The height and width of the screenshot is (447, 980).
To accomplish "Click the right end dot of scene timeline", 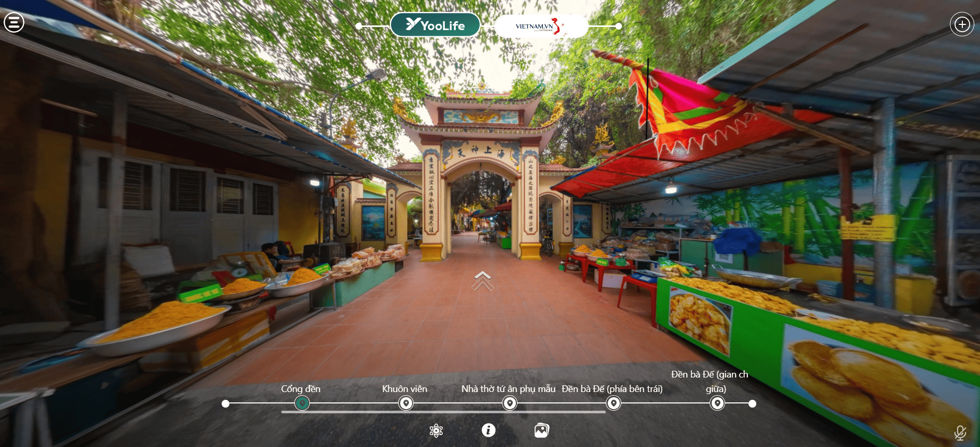I will pyautogui.click(x=752, y=403).
